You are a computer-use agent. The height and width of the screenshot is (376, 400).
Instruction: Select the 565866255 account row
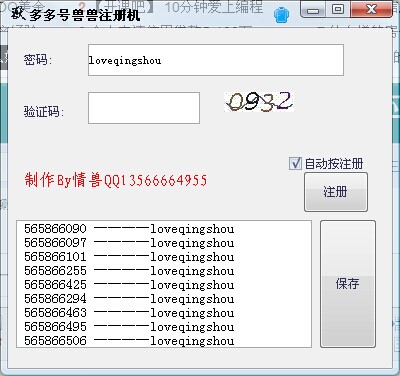pos(129,271)
